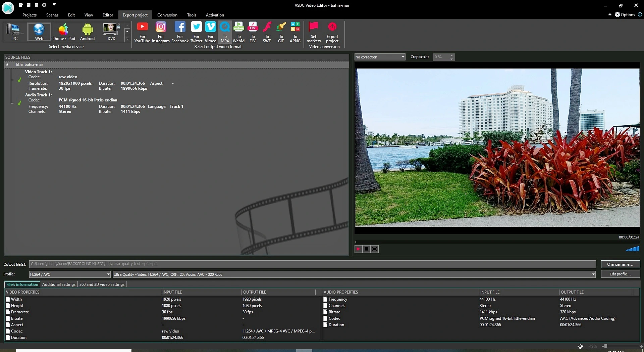Decrease the Crop scale stepper value
This screenshot has height=352, width=644.
451,59
